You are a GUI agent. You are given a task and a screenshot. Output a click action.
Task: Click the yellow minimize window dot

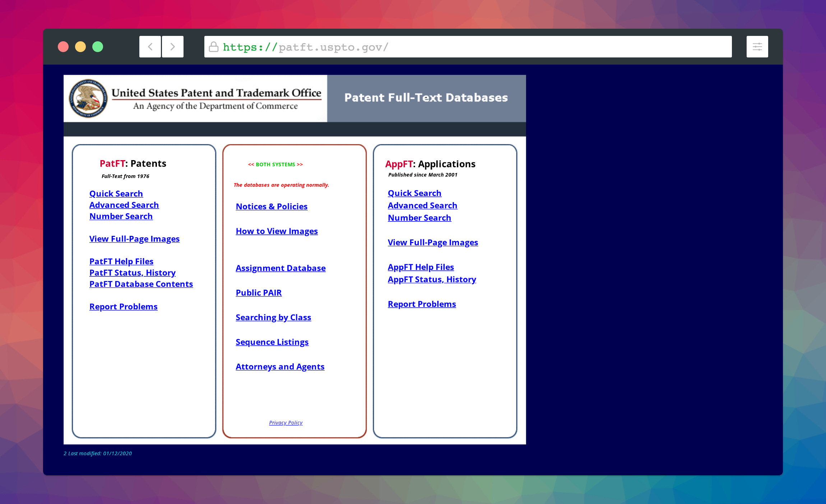pyautogui.click(x=80, y=47)
